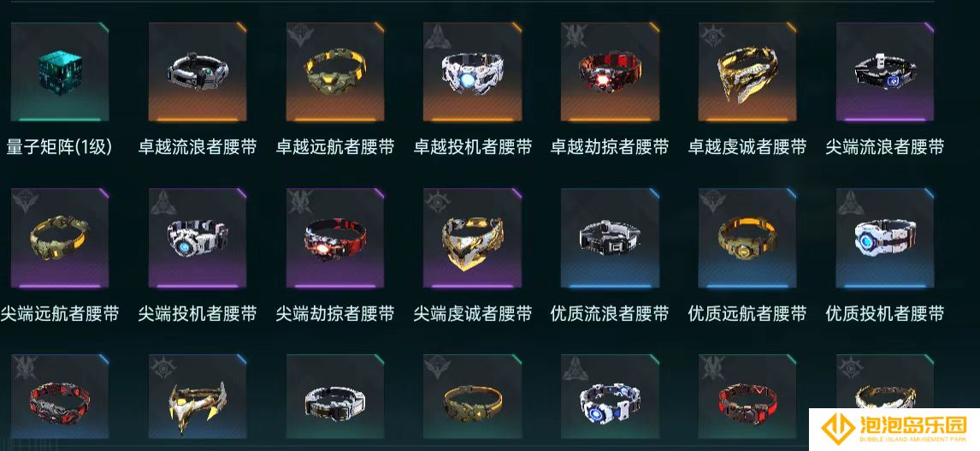Select the 卓越虔诚者腰带 golden belt

tap(747, 72)
